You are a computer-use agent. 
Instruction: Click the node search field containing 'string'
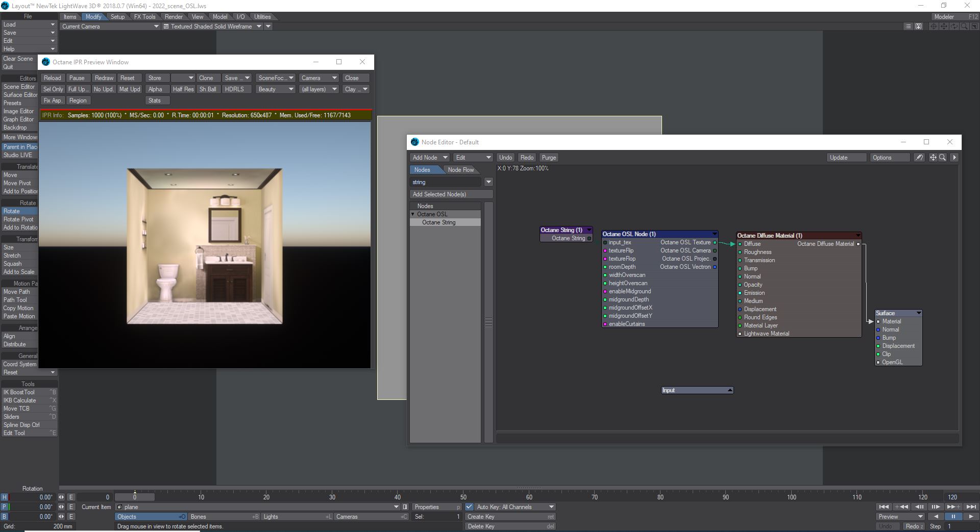point(446,182)
